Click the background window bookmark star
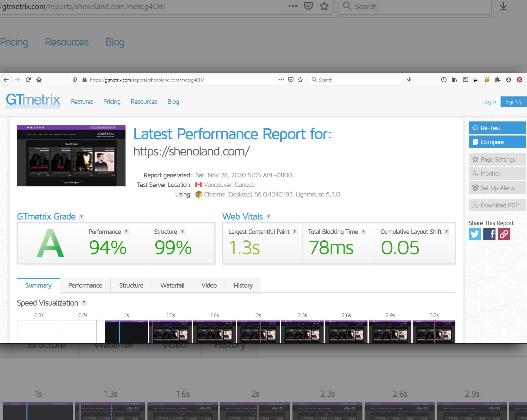Image resolution: width=527 pixels, height=420 pixels. 324,6
